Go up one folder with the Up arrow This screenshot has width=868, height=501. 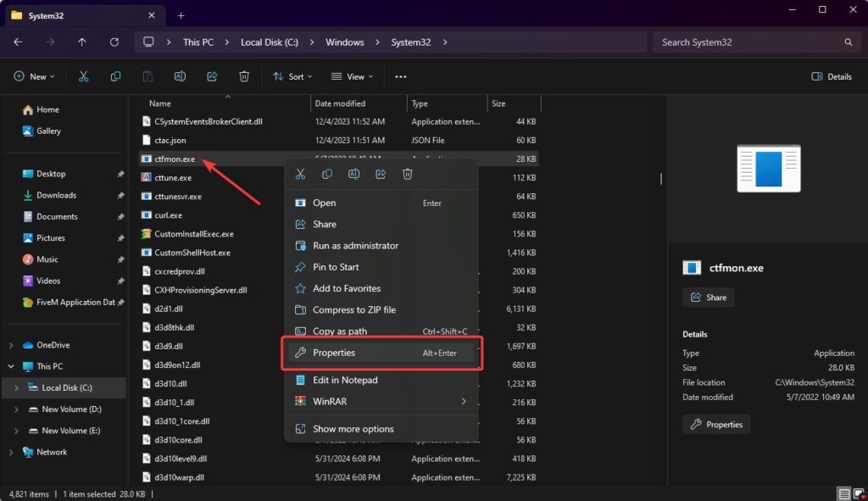click(x=82, y=42)
